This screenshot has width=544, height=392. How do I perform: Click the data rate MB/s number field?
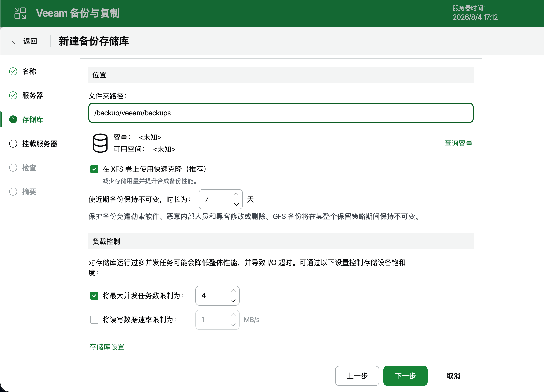[x=217, y=320]
